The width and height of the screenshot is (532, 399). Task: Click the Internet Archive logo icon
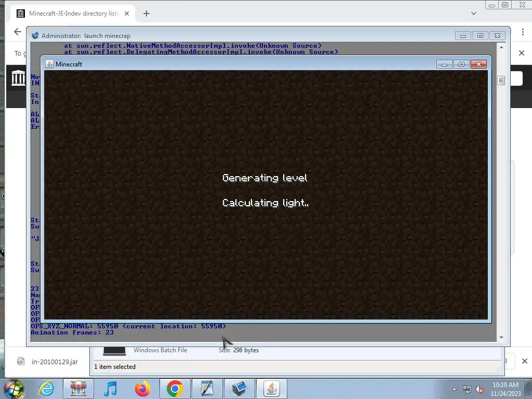click(18, 78)
